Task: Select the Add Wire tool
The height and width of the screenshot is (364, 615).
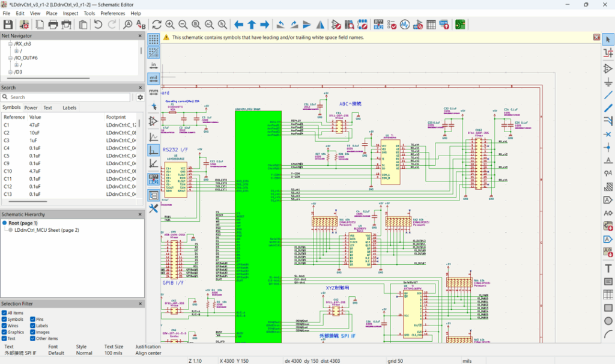Action: [608, 95]
